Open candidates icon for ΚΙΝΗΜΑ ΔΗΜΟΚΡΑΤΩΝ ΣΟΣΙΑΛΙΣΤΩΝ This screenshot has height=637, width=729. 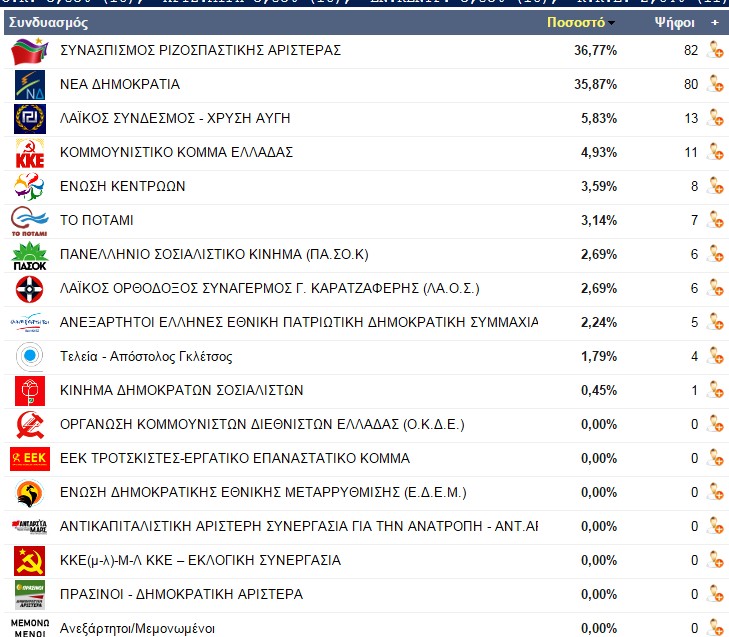pyautogui.click(x=715, y=390)
